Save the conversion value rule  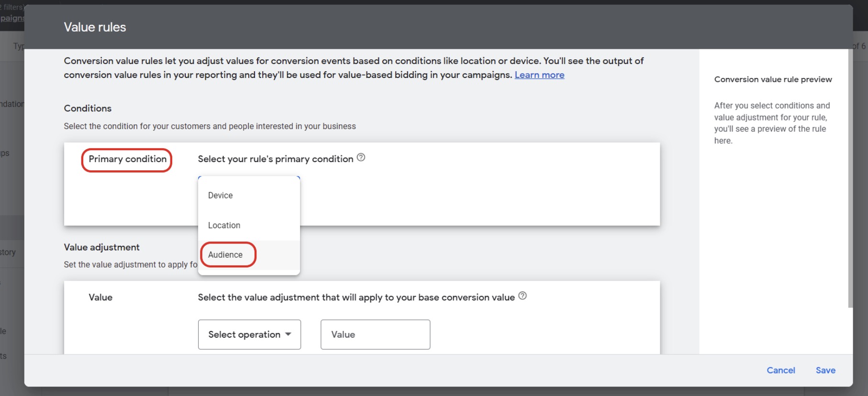tap(825, 370)
